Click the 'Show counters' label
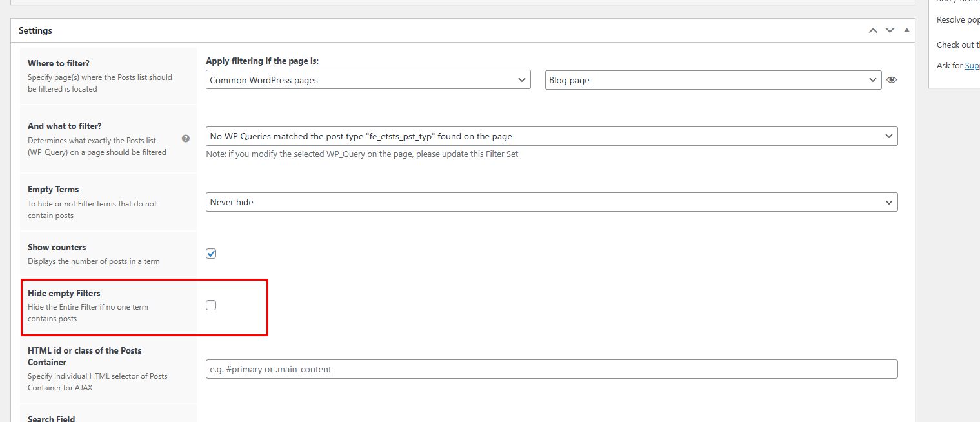This screenshot has width=980, height=422. click(x=57, y=247)
